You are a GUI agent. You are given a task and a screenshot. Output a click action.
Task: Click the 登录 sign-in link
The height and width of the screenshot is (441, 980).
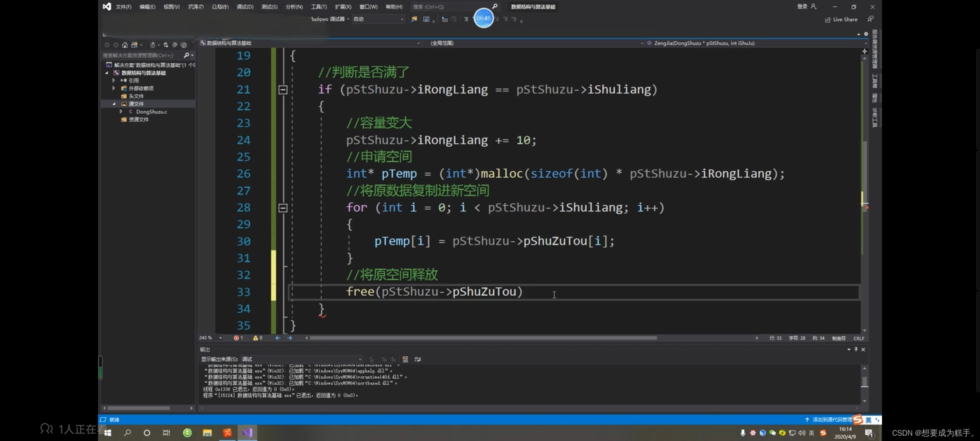coord(802,7)
